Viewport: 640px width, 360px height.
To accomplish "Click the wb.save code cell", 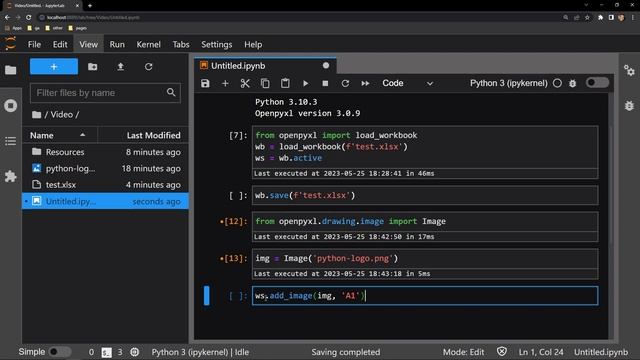I will click(x=425, y=195).
